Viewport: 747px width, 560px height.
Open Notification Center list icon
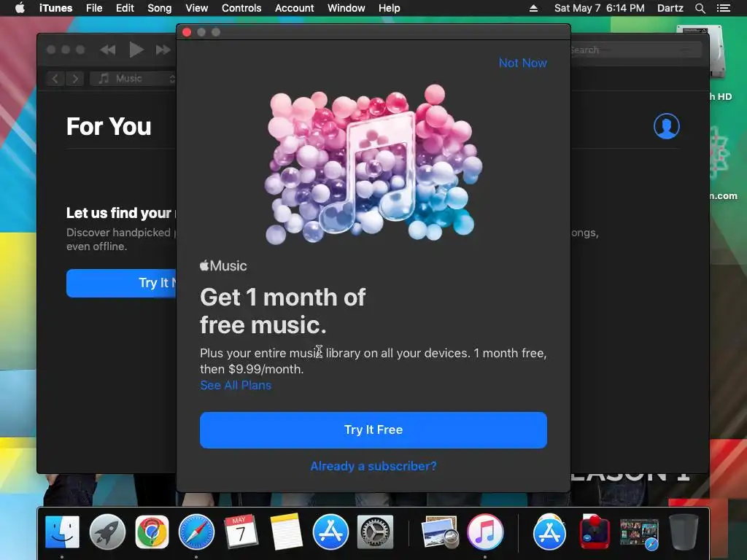(723, 8)
